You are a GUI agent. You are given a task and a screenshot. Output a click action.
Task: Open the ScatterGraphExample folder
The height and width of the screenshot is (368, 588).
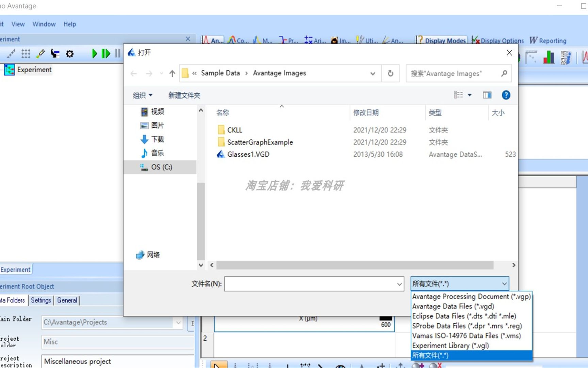pyautogui.click(x=255, y=142)
